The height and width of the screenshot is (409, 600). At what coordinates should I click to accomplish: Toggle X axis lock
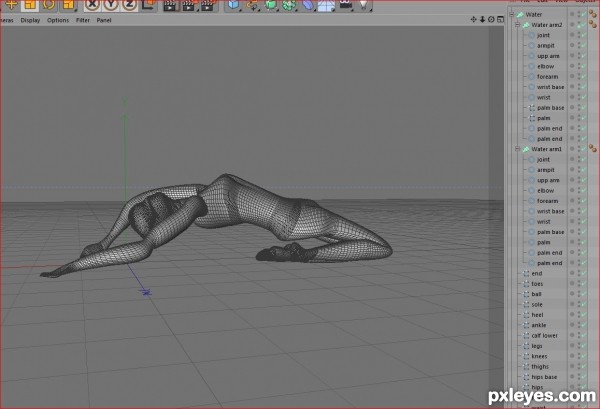(x=92, y=5)
